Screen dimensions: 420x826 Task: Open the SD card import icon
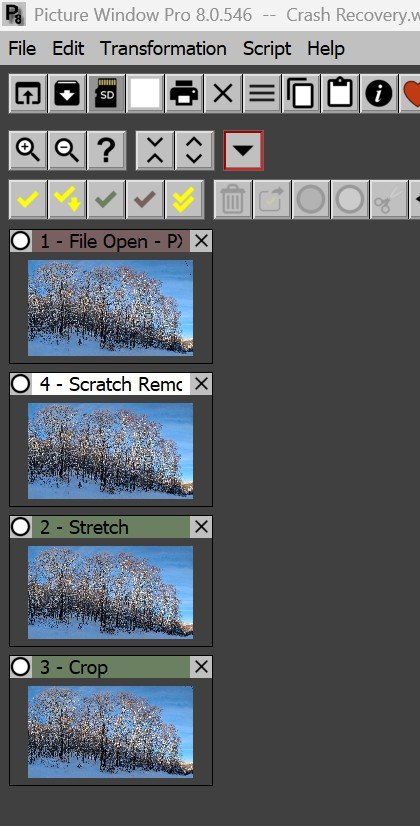click(x=106, y=94)
